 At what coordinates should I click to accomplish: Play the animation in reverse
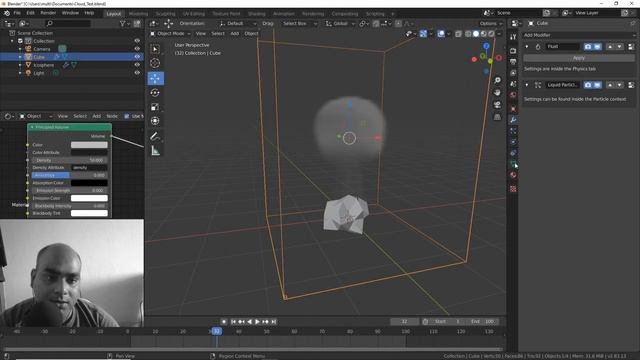249,322
